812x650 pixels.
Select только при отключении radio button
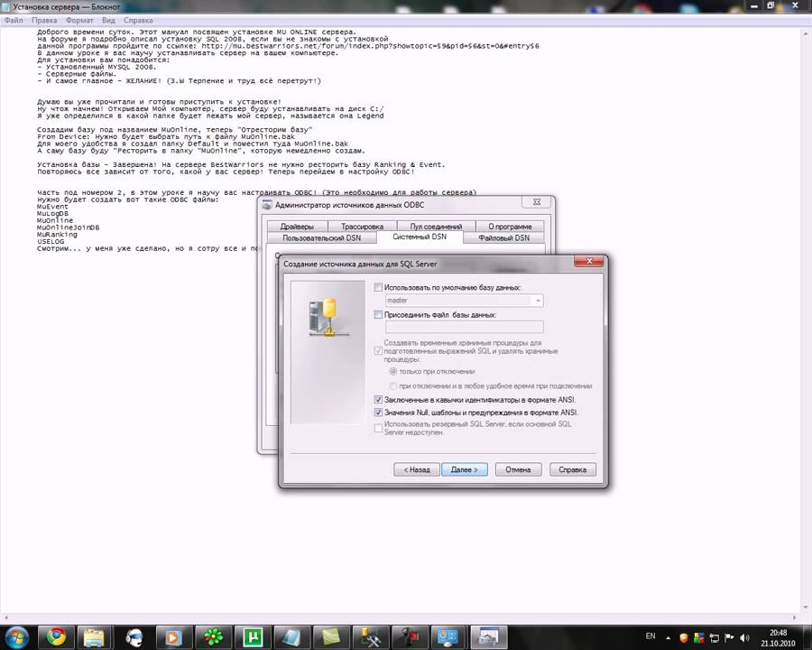pos(393,371)
